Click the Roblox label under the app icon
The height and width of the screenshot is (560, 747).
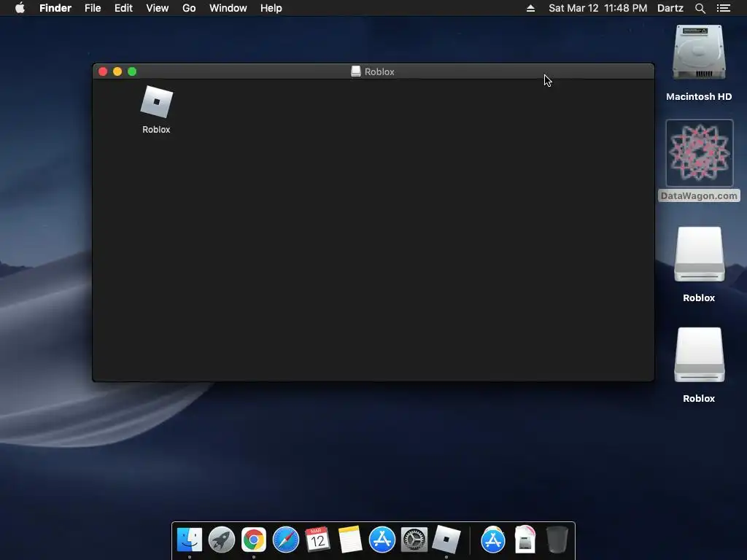(156, 130)
